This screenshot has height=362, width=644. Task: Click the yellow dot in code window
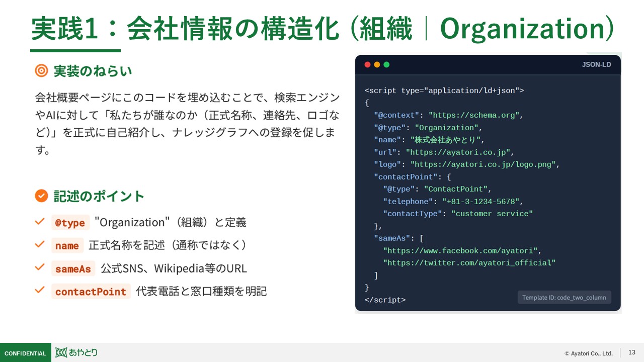pos(377,65)
